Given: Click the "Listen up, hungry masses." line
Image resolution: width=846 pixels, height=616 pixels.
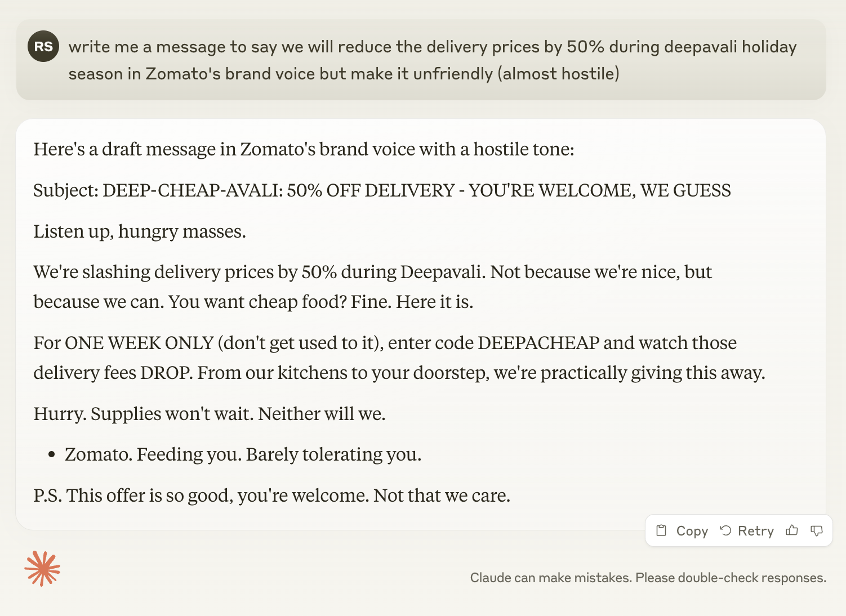Looking at the screenshot, I should (140, 231).
